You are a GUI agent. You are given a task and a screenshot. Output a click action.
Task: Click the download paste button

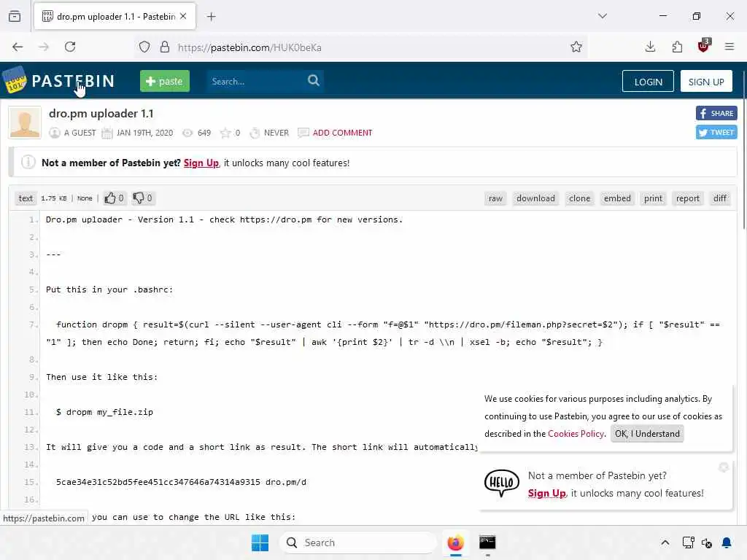pyautogui.click(x=535, y=198)
